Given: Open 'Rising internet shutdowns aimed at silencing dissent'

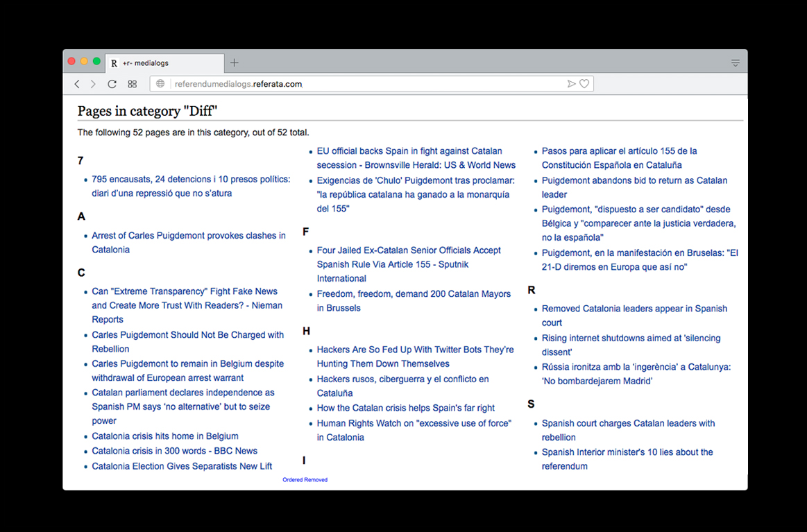Looking at the screenshot, I should (x=631, y=345).
